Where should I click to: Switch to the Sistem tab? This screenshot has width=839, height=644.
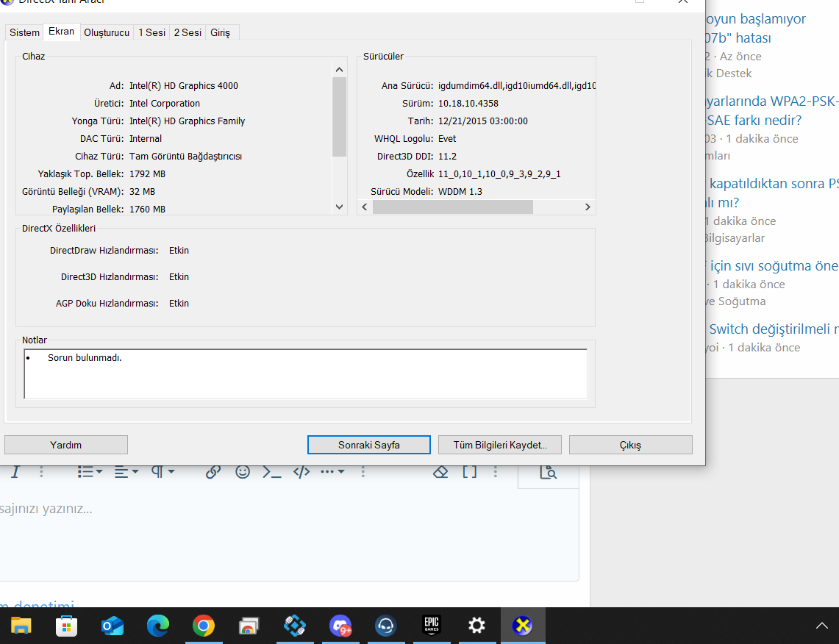[x=24, y=32]
